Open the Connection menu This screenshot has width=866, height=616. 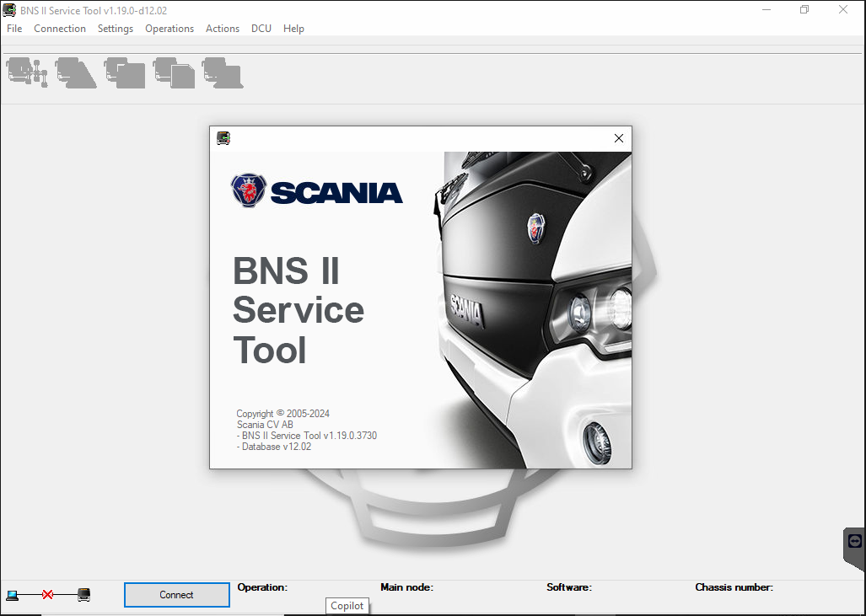coord(60,29)
